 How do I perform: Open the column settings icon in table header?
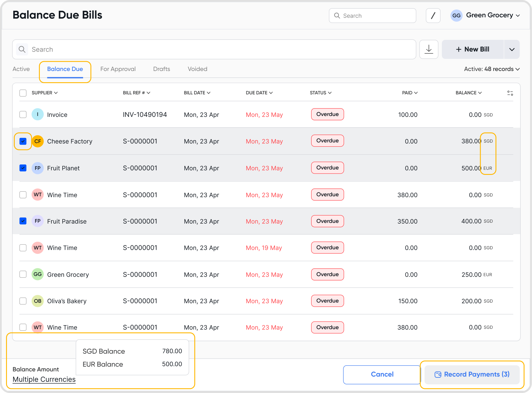point(510,93)
